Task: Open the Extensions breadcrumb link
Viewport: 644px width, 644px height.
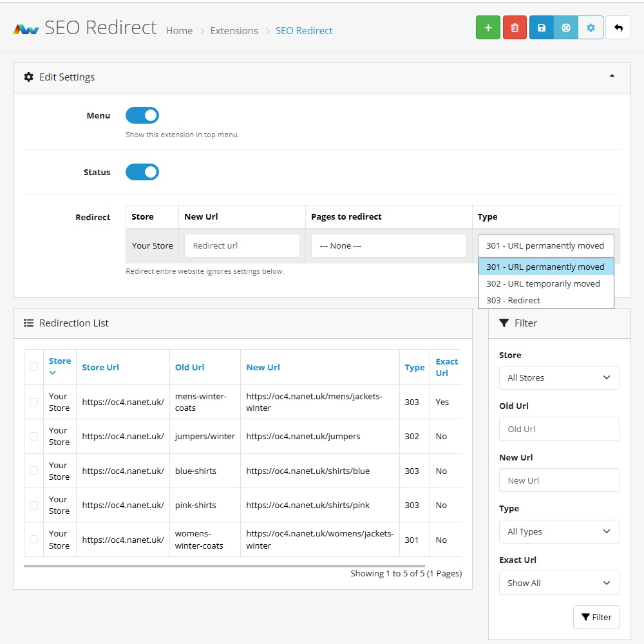Action: point(234,31)
